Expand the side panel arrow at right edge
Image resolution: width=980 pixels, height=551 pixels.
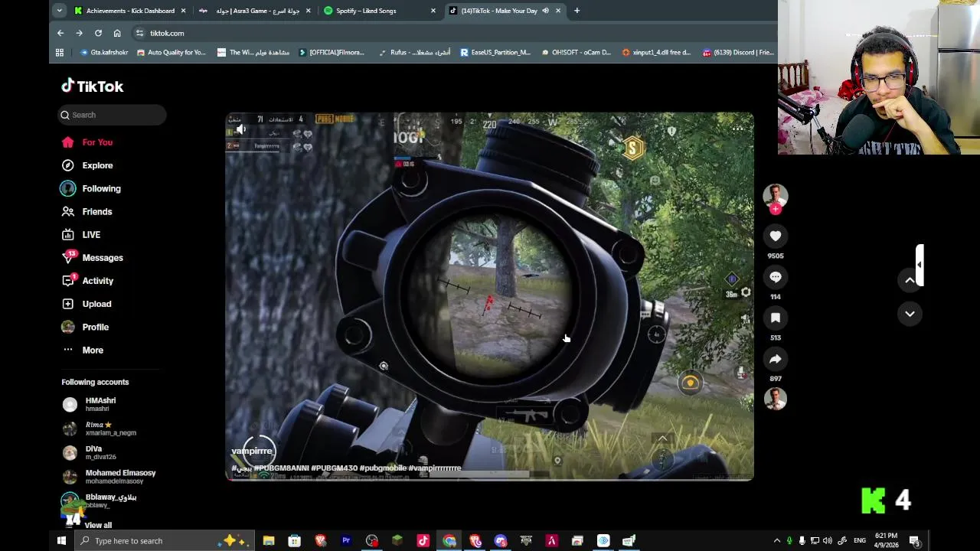pos(919,265)
